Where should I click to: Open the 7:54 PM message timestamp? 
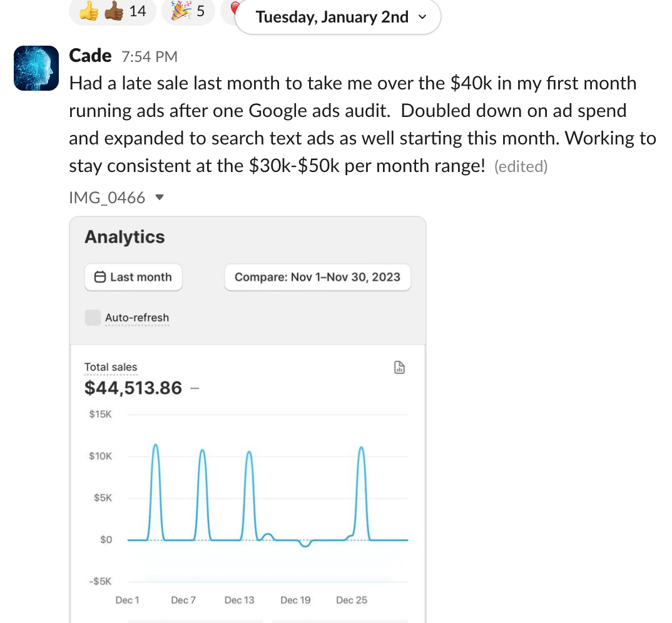pyautogui.click(x=150, y=57)
